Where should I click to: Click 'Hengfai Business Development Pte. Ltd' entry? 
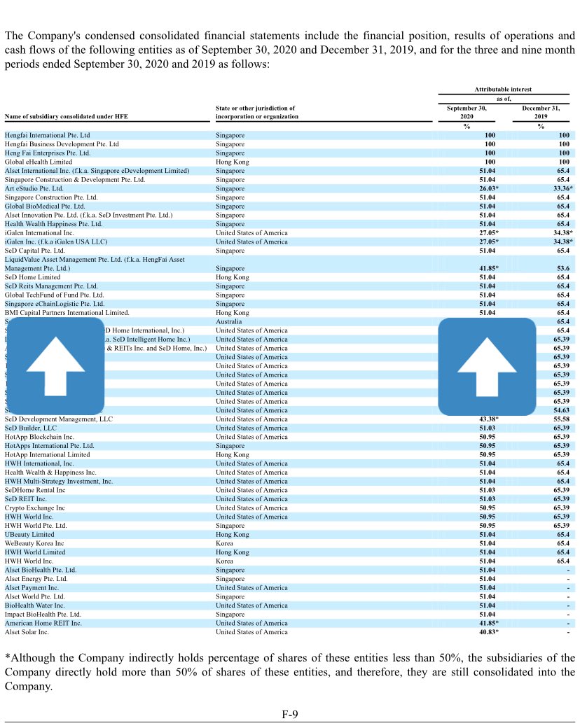click(x=62, y=144)
